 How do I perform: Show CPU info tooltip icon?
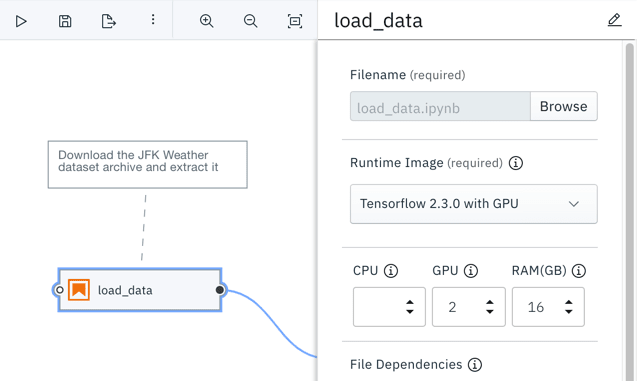coord(391,271)
